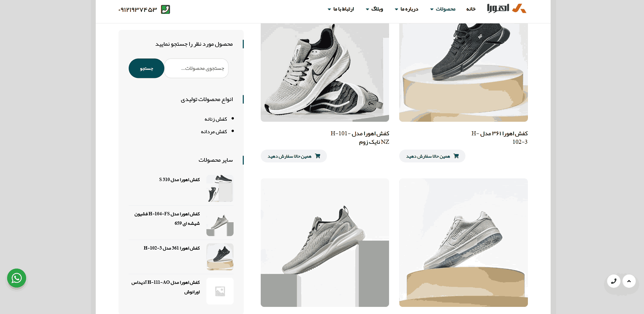Open light gray shoe on wood pedestal image
The width and height of the screenshot is (644, 314).
[x=463, y=243]
